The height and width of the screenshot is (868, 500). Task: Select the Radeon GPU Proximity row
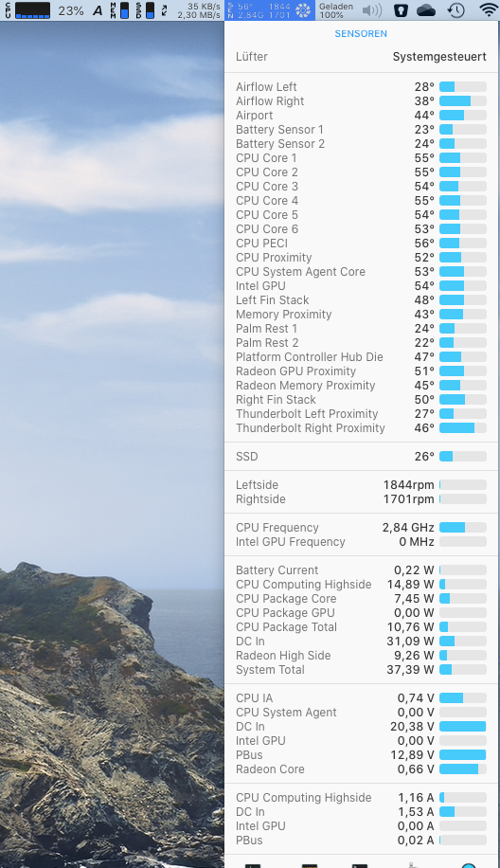361,371
